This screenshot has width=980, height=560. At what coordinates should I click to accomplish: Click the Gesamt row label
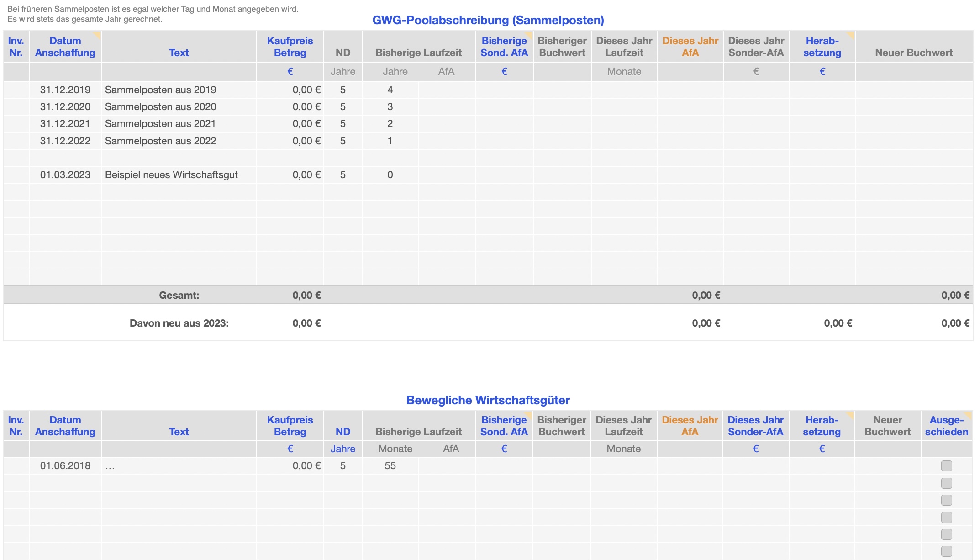[x=179, y=296]
